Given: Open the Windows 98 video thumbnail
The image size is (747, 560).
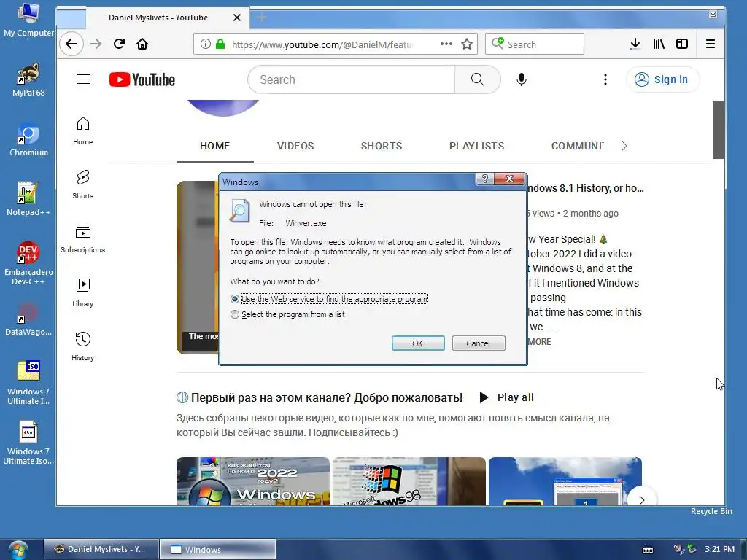Looking at the screenshot, I should [409, 481].
